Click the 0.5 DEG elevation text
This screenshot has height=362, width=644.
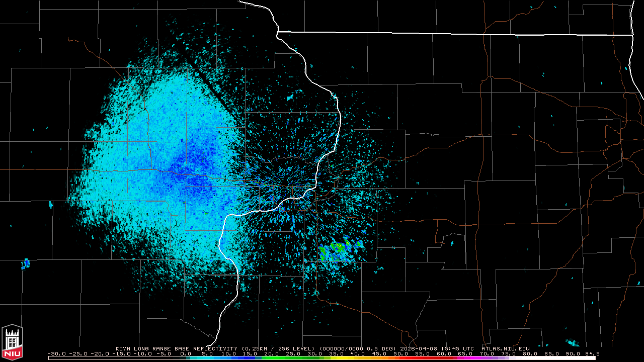pos(383,348)
